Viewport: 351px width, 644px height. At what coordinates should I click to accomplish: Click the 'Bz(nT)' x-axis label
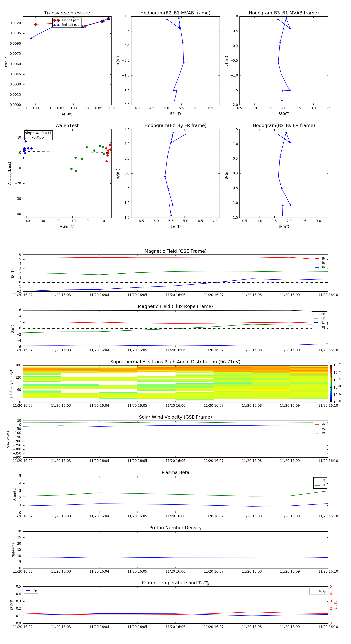(175, 227)
